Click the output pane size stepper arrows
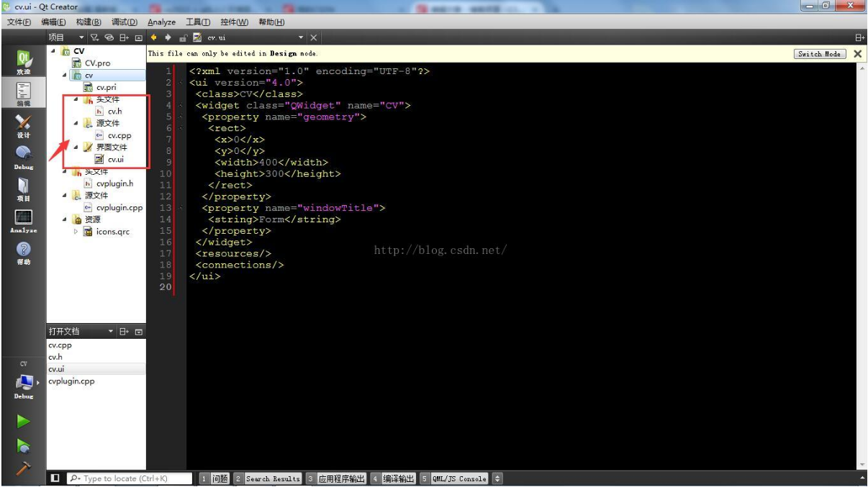Viewport: 868px width, 487px height. coord(497,478)
